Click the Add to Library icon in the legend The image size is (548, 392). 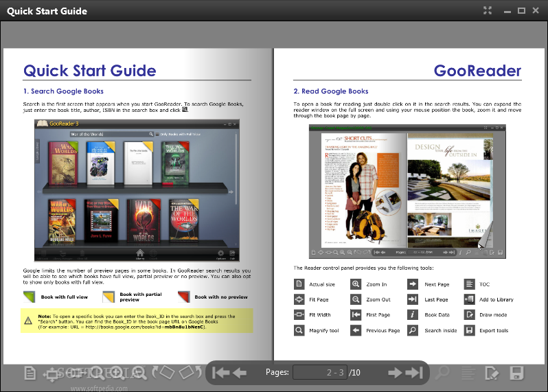click(x=469, y=299)
